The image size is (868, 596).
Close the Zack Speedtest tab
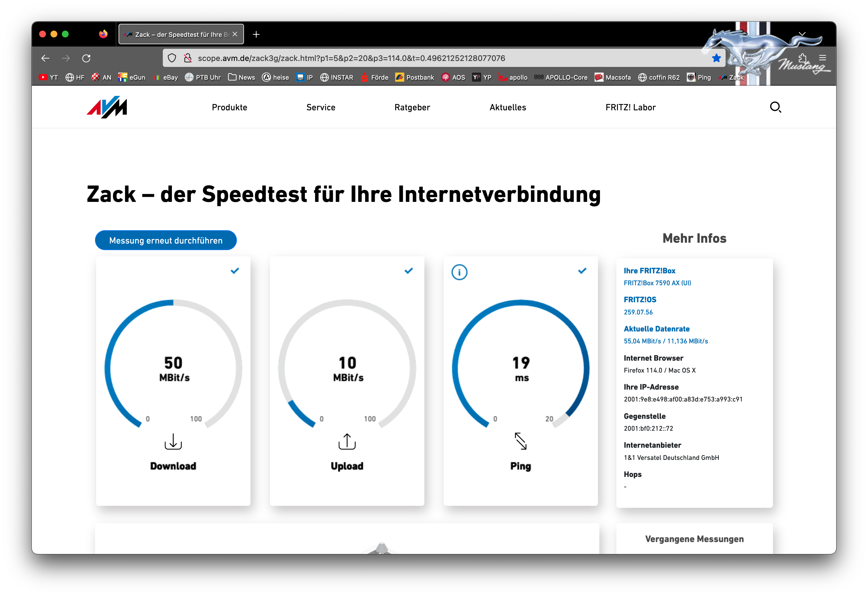tap(235, 34)
